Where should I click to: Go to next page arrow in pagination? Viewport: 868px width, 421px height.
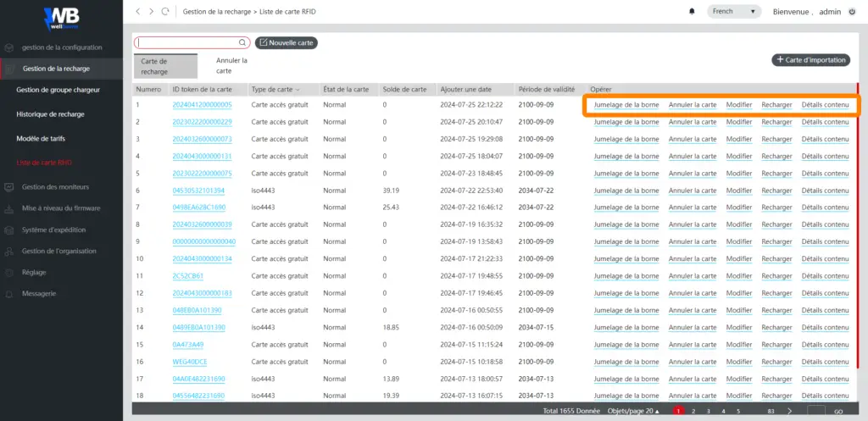point(789,411)
